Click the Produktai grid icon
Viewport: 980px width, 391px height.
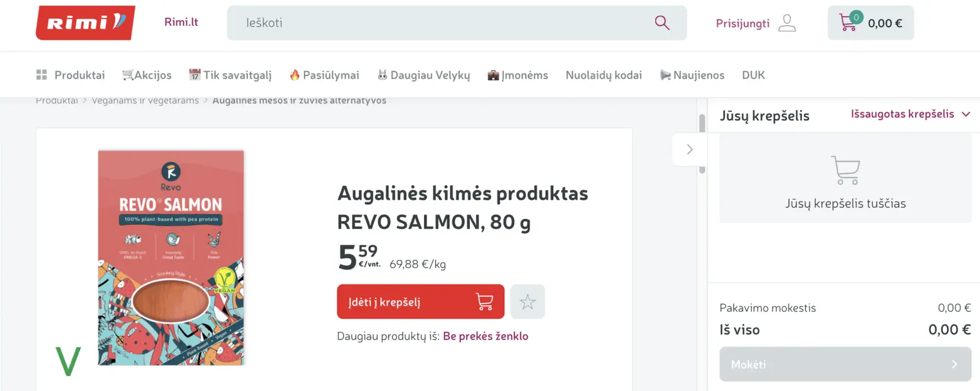[x=42, y=75]
